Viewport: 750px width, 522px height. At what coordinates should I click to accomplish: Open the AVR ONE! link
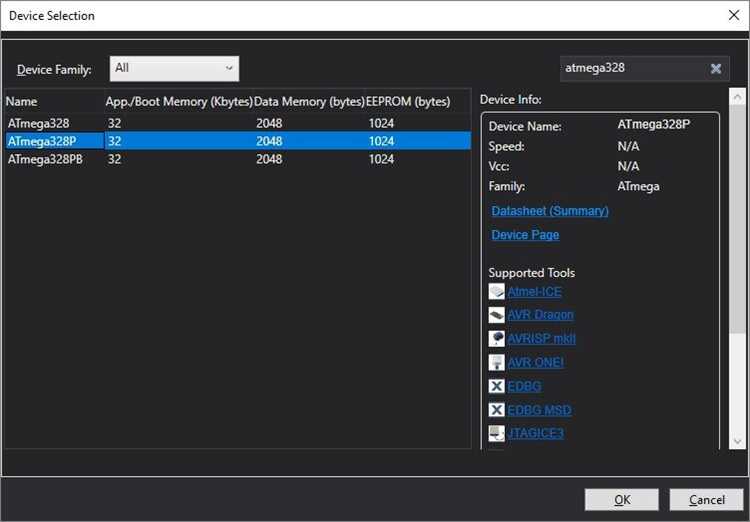535,362
